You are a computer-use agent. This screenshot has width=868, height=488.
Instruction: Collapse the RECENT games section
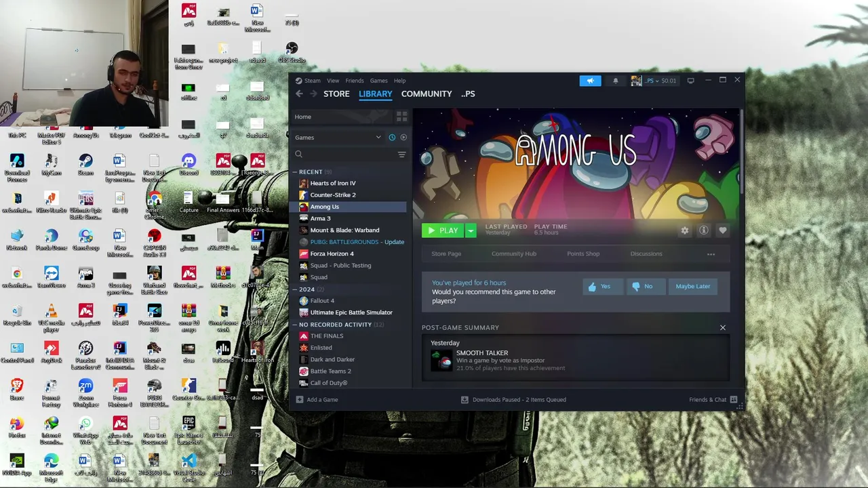coord(296,172)
